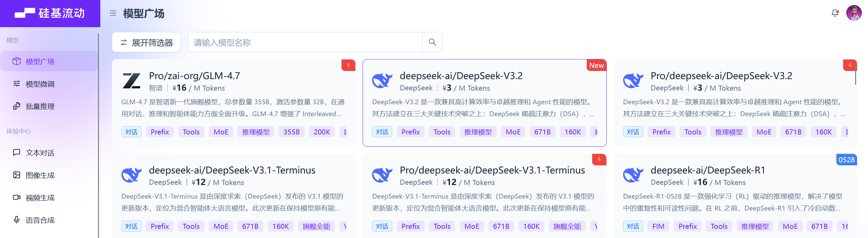The height and width of the screenshot is (238, 868).
Task: Open the deepseek-ai/DeepSeek-V3.1-Terminus model title
Action: click(232, 170)
